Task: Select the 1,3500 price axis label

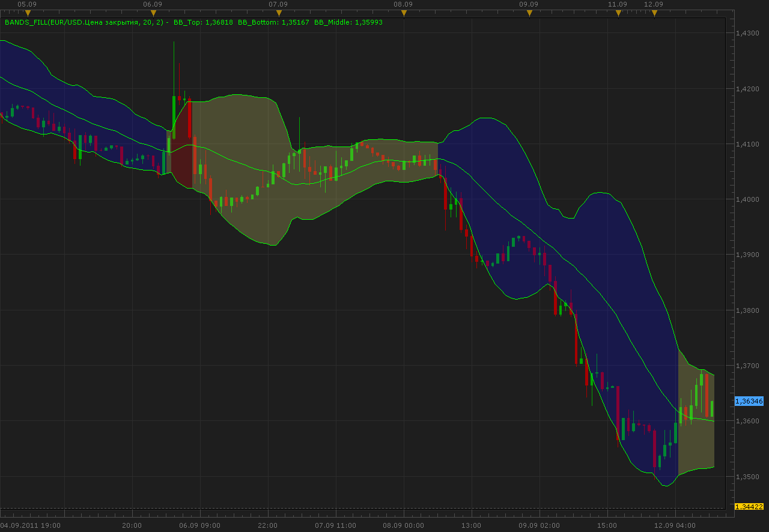Action: 748,476
